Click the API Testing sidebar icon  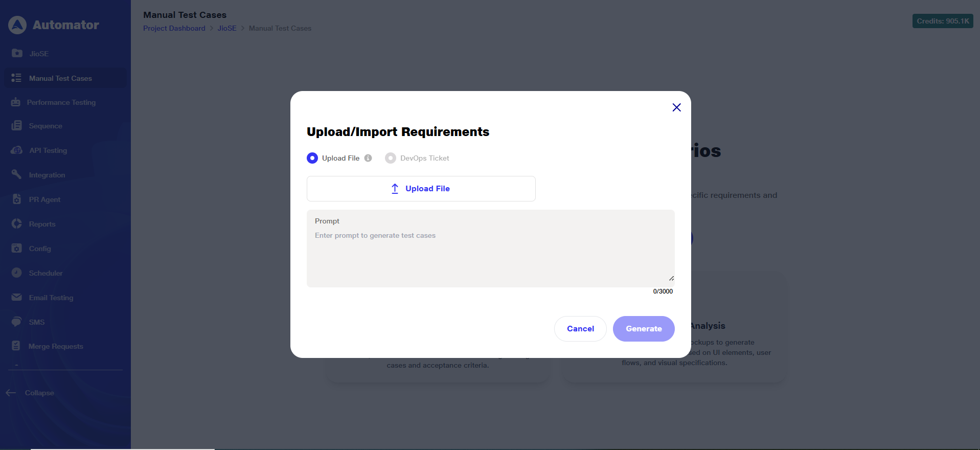[x=17, y=150]
